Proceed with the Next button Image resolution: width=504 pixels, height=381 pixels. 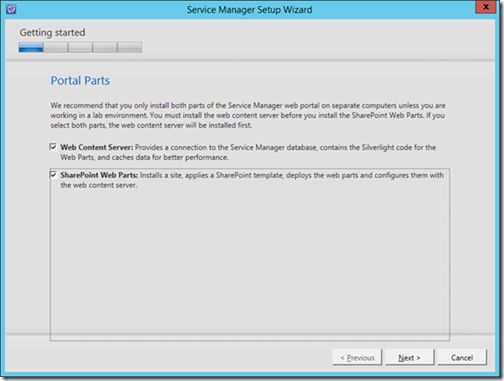409,357
